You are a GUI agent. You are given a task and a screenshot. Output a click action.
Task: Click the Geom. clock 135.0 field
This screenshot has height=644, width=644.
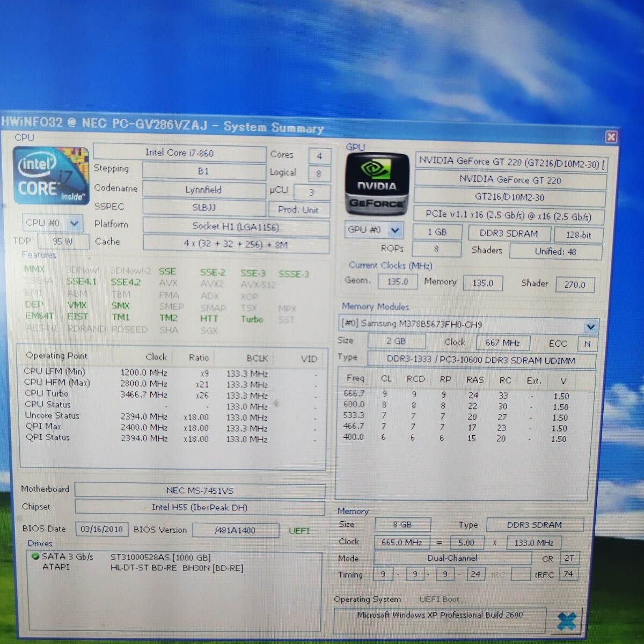(x=397, y=281)
